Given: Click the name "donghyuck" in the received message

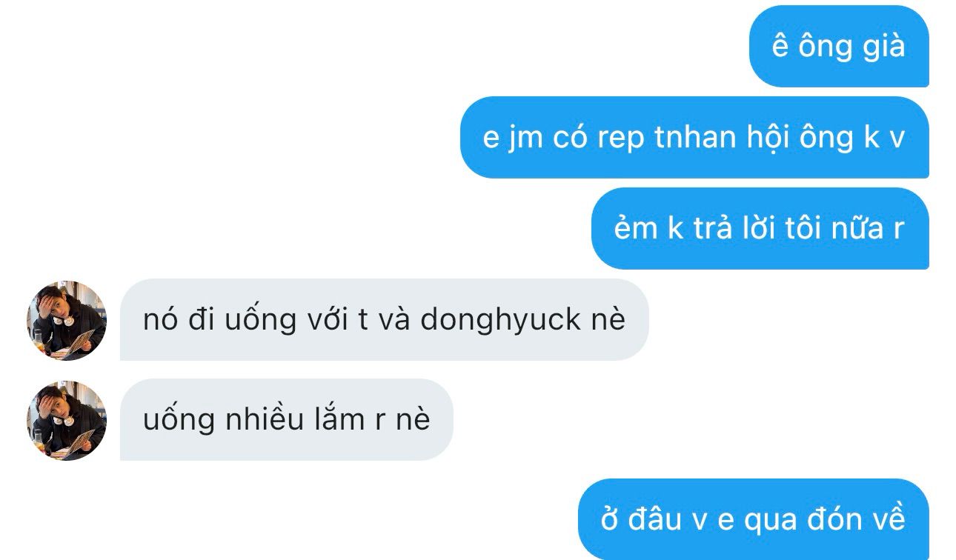Looking at the screenshot, I should pos(500,320).
